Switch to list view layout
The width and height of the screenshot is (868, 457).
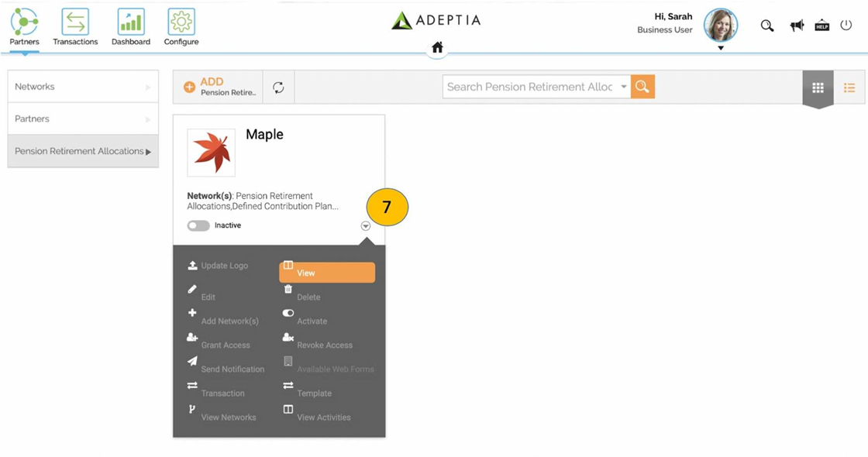[849, 88]
